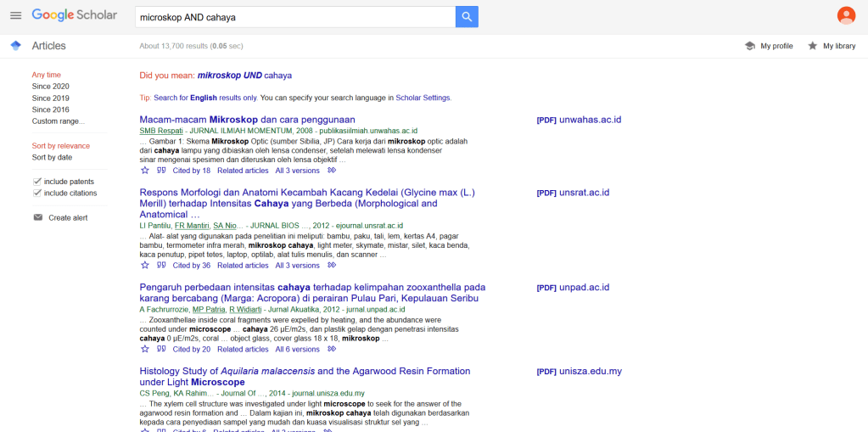Click the blue search magnifier button
Screen dimensions: 868x432
(467, 17)
